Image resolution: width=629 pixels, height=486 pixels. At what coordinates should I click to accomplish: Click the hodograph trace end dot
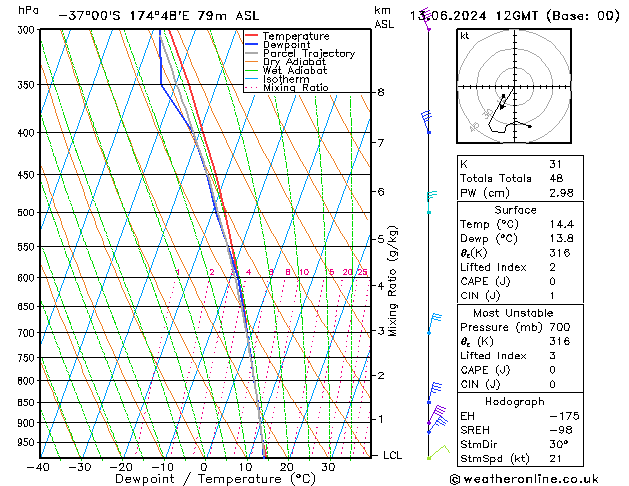pos(530,126)
